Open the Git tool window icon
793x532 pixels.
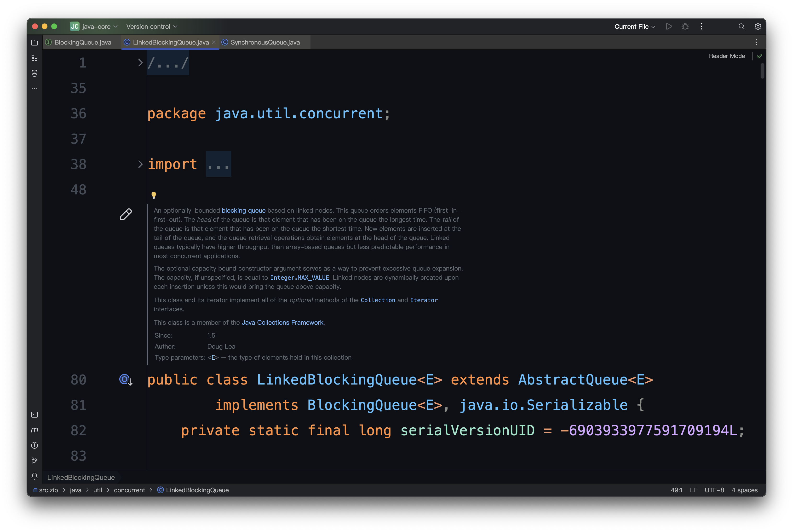click(34, 460)
